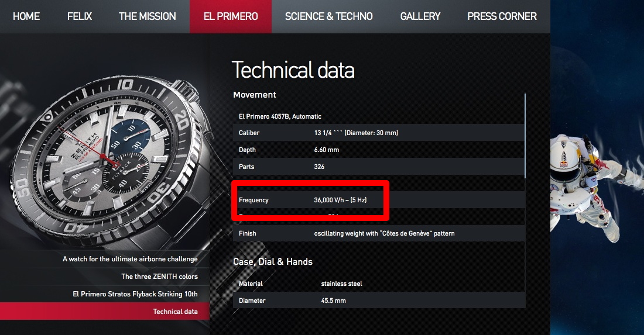Click the EL PRIMERO active tab
Viewport: 644px width, 335px height.
coord(231,16)
